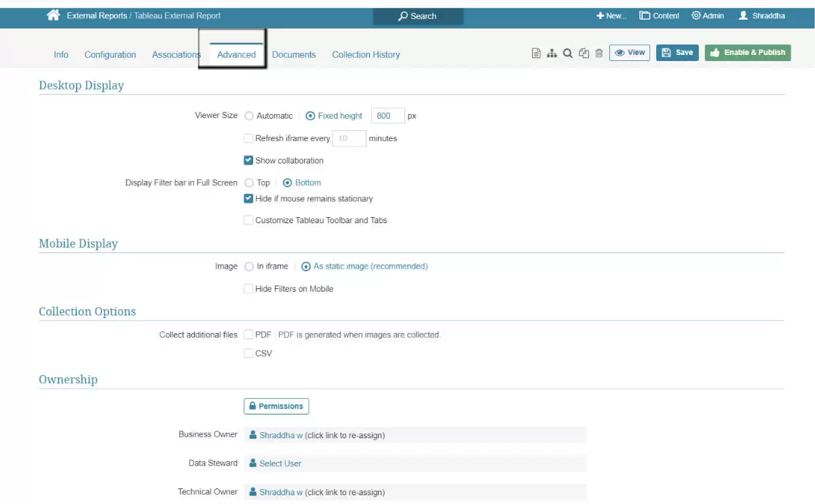Image resolution: width=815 pixels, height=504 pixels.
Task: Click the Collection Options heading
Action: coord(87,311)
